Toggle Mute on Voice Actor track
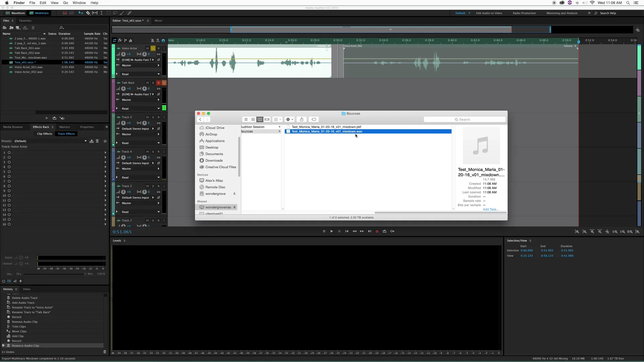The image size is (644, 362). (x=147, y=49)
